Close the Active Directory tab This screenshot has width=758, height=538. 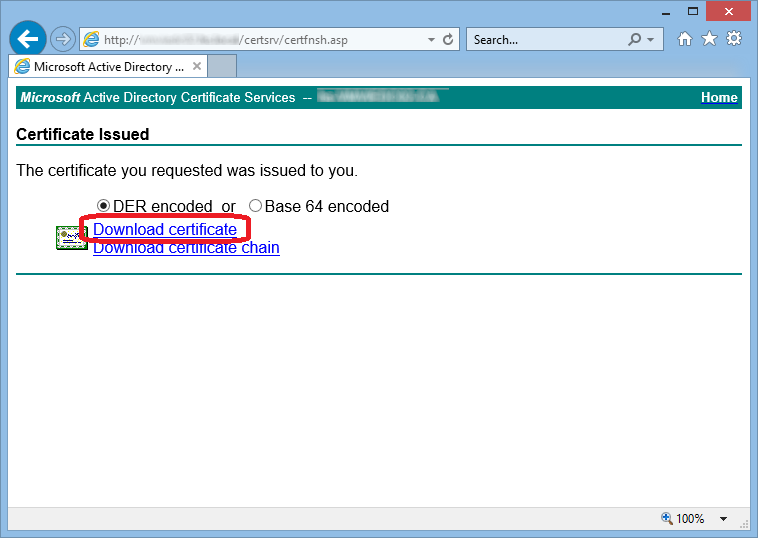(x=197, y=67)
